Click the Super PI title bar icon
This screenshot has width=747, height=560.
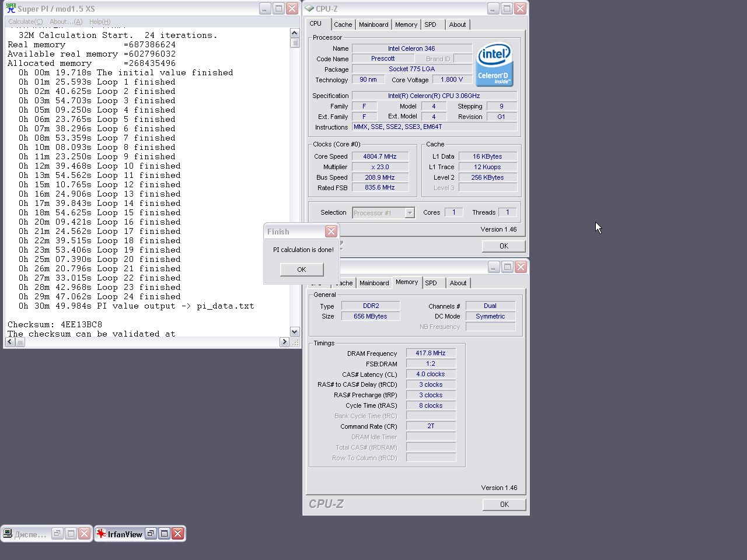11,9
